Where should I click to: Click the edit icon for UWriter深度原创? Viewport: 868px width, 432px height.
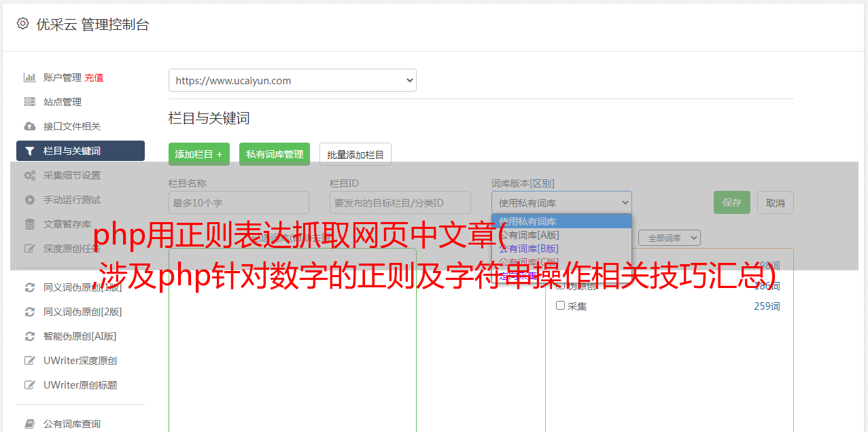(x=29, y=361)
